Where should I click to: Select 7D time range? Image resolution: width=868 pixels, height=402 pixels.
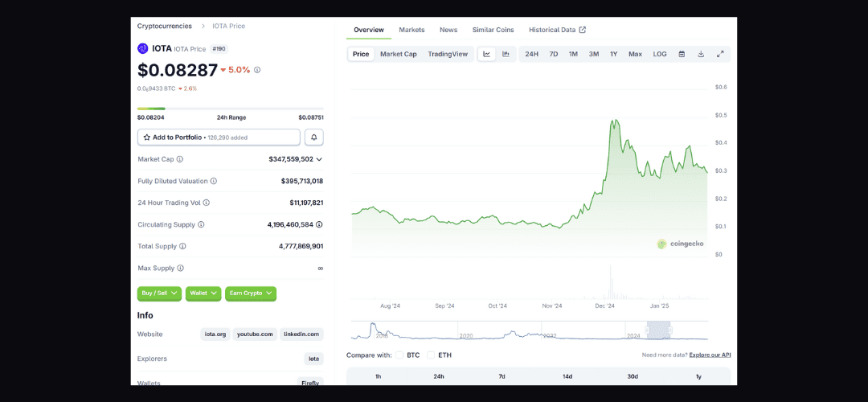click(x=554, y=54)
